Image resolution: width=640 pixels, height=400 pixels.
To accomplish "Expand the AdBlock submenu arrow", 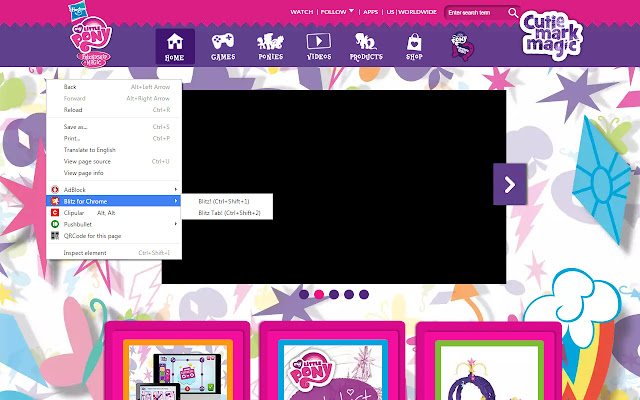I will [176, 189].
